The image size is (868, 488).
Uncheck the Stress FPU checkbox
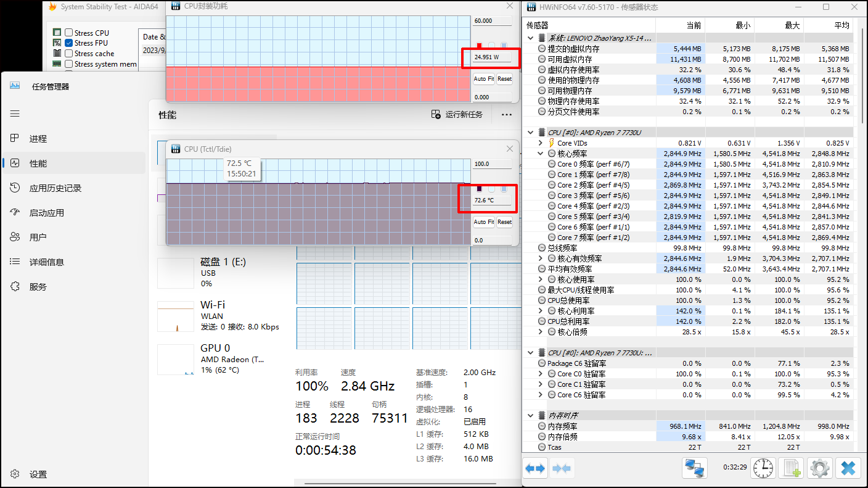(69, 43)
